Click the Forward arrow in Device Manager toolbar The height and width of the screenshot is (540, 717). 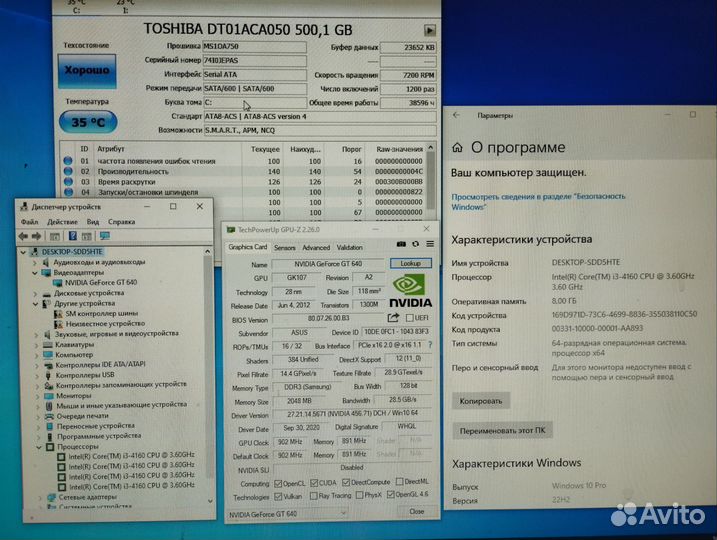coord(37,236)
